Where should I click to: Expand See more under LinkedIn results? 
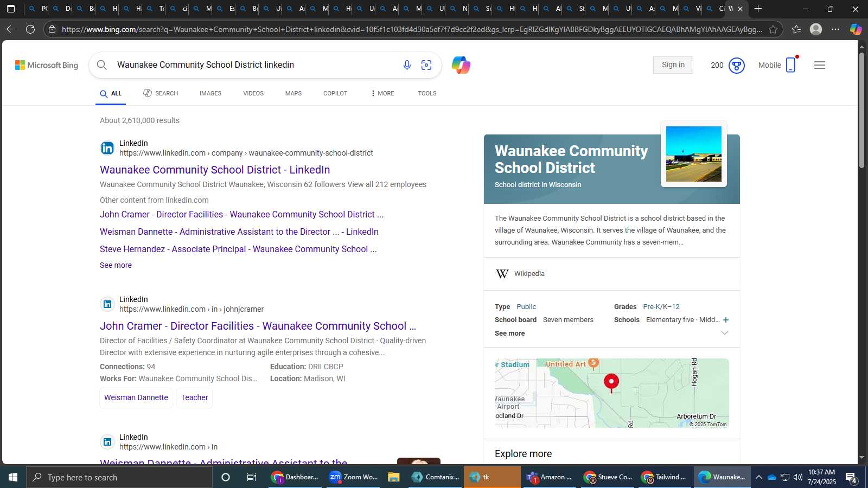pyautogui.click(x=116, y=265)
